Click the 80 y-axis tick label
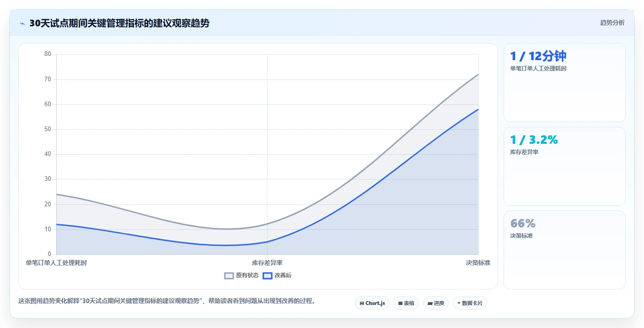The width and height of the screenshot is (644, 328). click(x=47, y=54)
